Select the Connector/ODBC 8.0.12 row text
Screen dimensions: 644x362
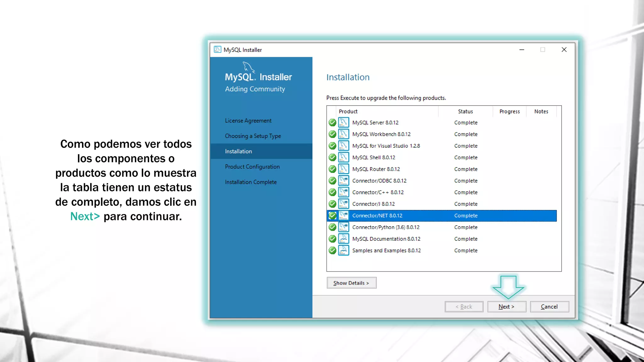click(x=379, y=181)
